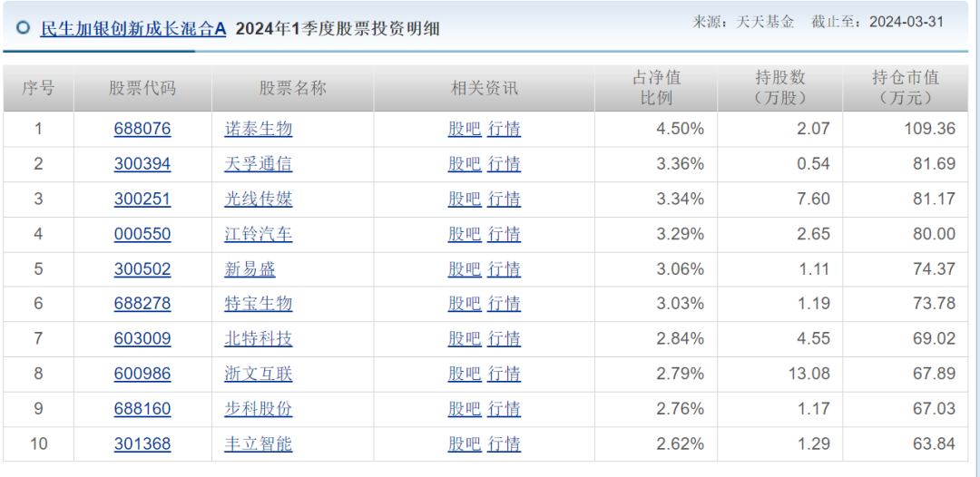
Task: Open stock code 300502 link
Action: [x=142, y=269]
